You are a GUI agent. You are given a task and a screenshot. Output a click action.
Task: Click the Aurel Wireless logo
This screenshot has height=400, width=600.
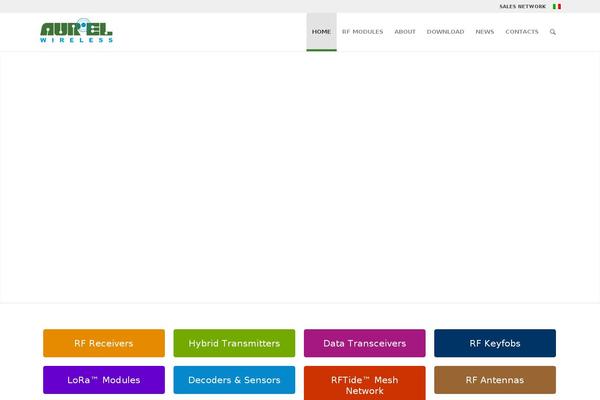click(76, 30)
